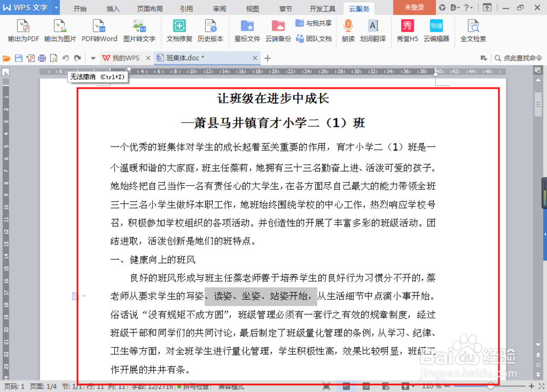Click the export to PDF quick toolbar icon

click(x=30, y=58)
